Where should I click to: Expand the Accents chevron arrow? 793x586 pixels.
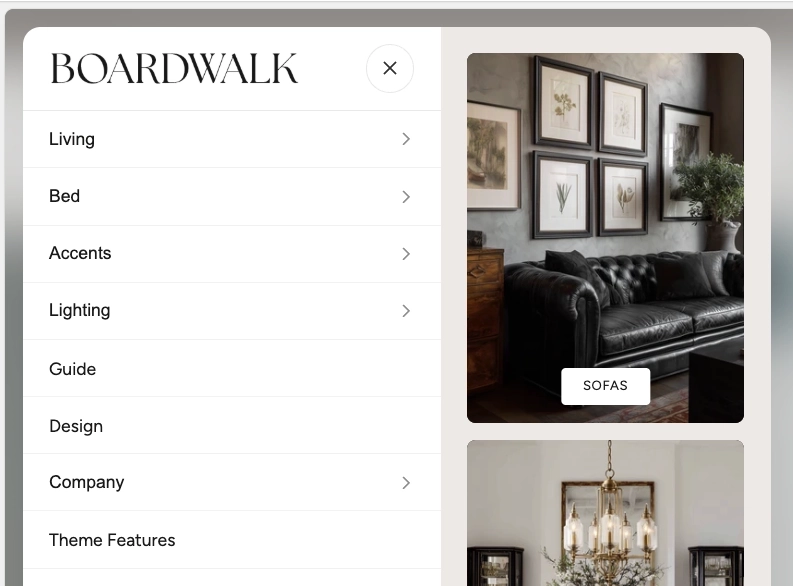(x=406, y=254)
